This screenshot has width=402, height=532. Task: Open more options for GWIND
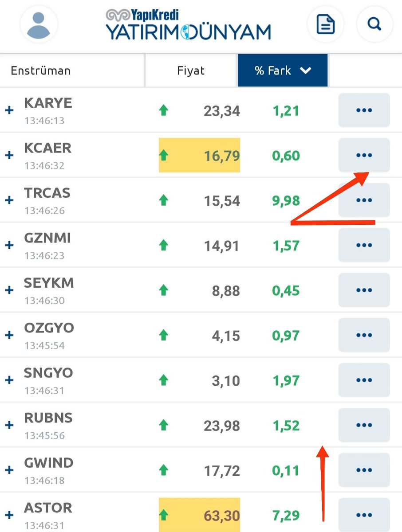(x=364, y=470)
